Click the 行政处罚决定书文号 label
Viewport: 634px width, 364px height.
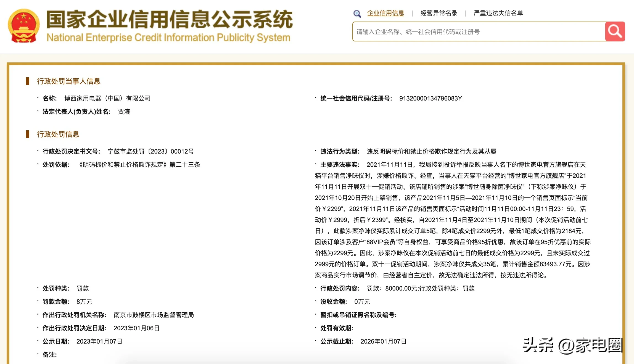tap(71, 151)
